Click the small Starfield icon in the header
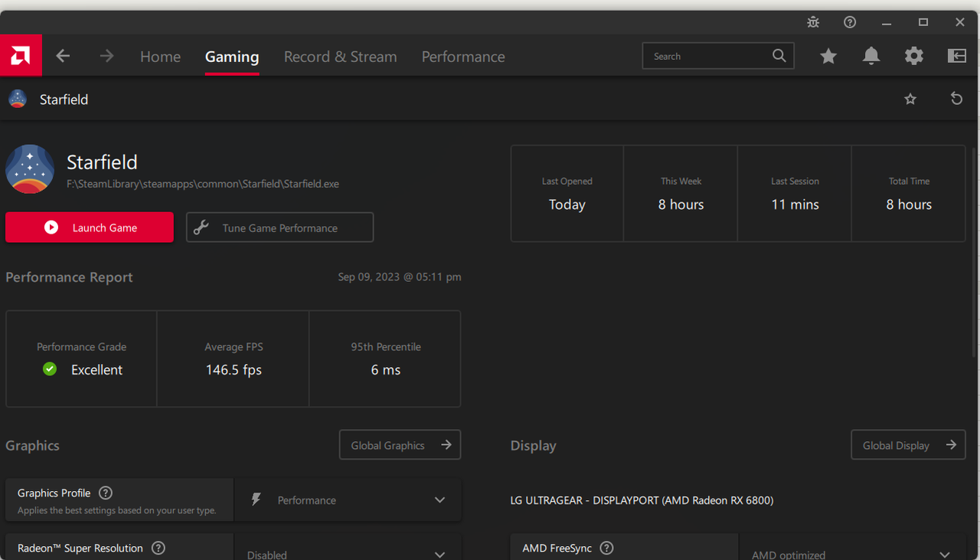 pyautogui.click(x=18, y=99)
